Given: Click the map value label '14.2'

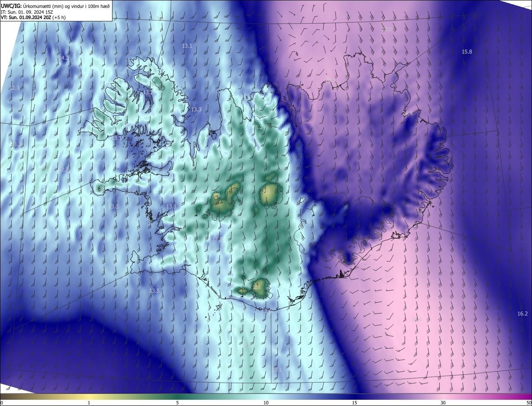Looking at the screenshot, I should coord(64,58).
